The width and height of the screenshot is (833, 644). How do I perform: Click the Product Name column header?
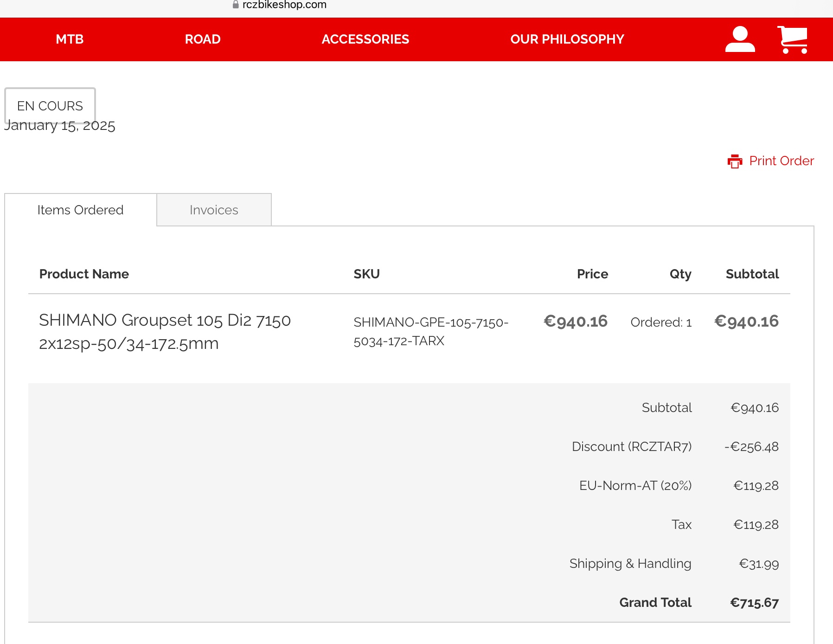84,274
